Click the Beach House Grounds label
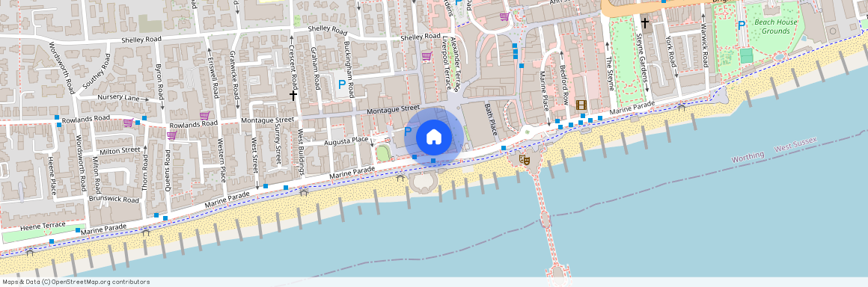868x287 pixels. click(775, 27)
